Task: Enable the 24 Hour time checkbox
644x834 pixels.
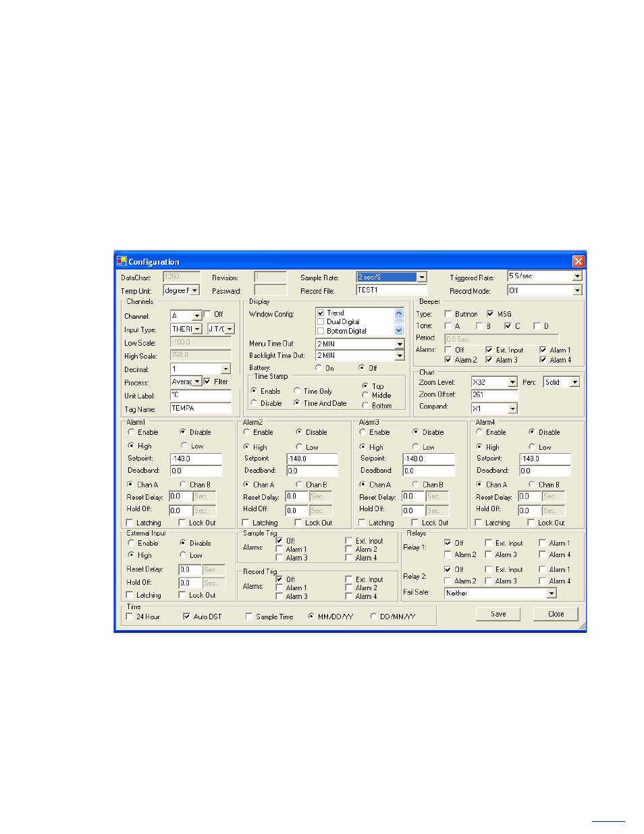Action: [x=130, y=617]
